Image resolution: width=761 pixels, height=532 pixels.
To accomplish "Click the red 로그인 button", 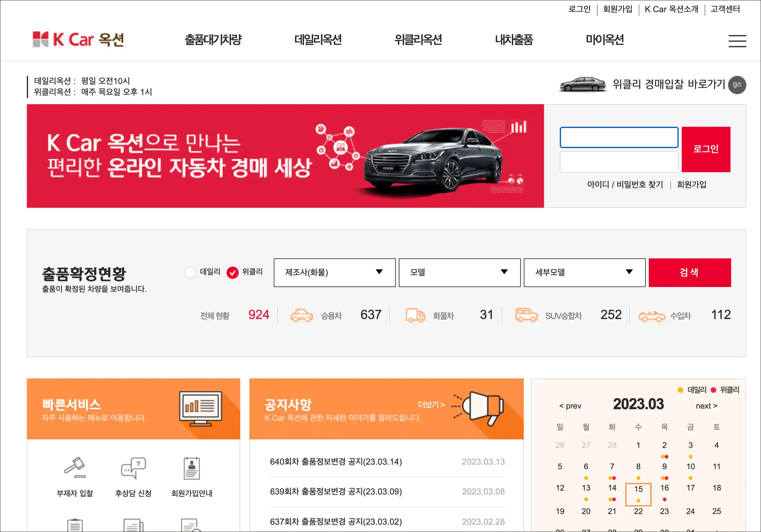I will click(706, 149).
